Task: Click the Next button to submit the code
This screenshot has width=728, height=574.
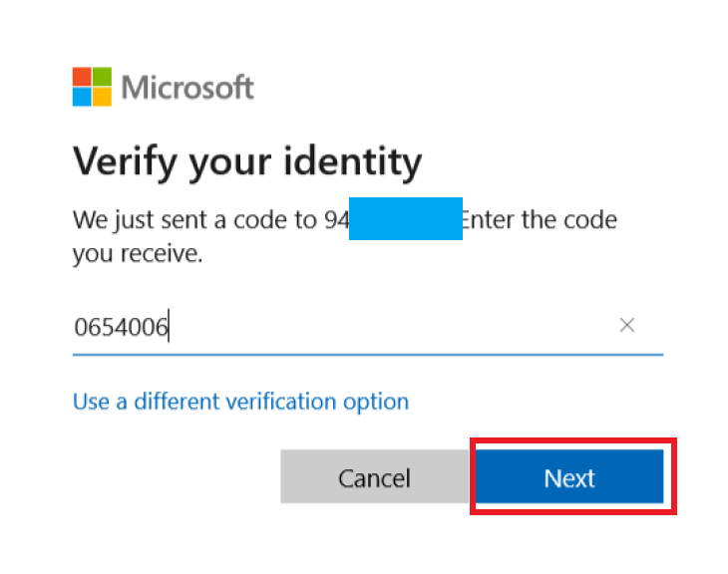Action: (x=569, y=476)
